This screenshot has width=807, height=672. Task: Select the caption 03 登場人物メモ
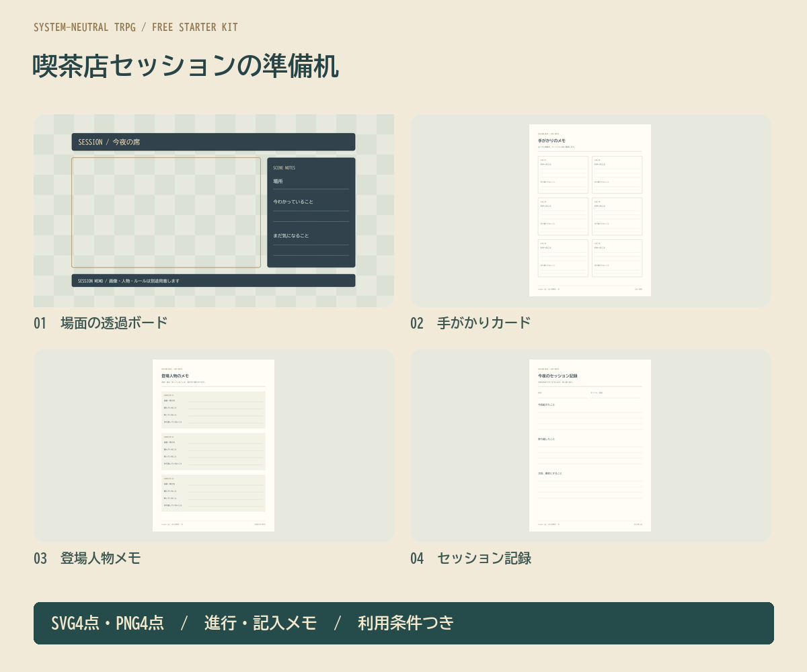coord(87,558)
